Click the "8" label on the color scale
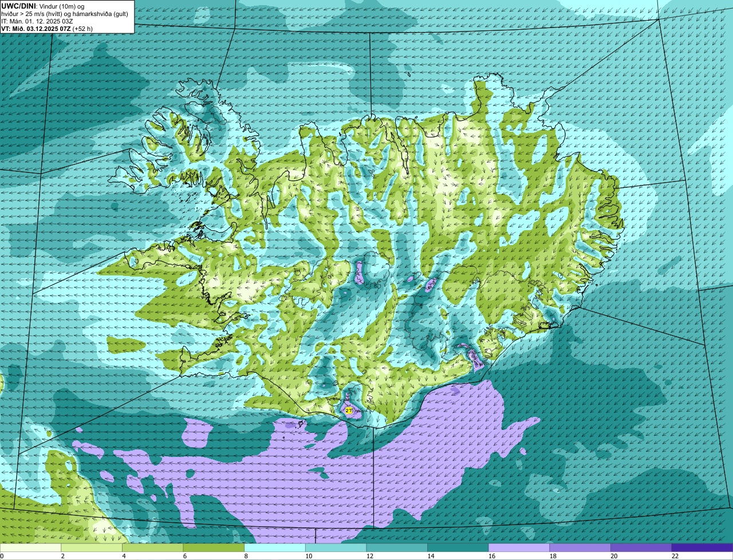This screenshot has width=733, height=560. 245,556
